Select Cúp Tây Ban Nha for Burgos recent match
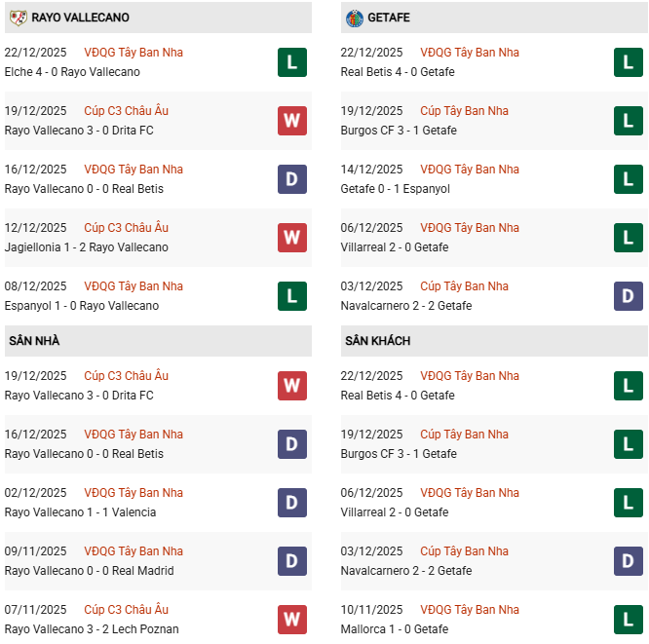Viewport: 649px width, 644px height. coord(464,111)
